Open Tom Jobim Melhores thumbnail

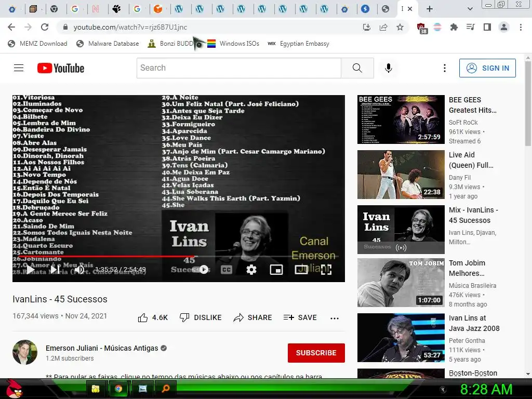pos(401,283)
